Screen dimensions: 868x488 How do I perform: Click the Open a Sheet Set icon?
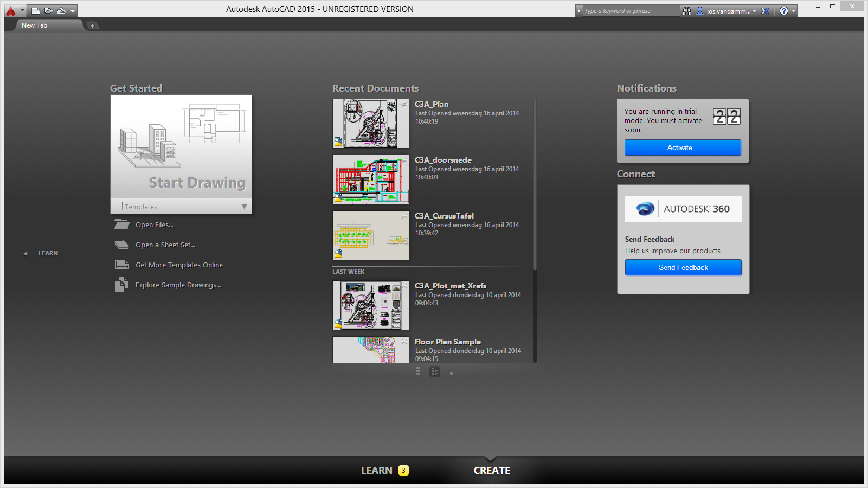click(x=122, y=245)
